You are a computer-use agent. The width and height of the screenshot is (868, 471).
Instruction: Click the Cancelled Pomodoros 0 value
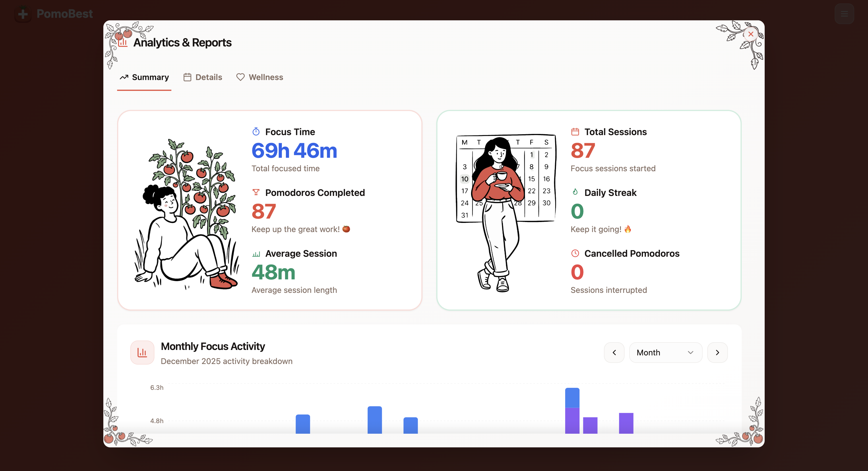[x=577, y=272]
